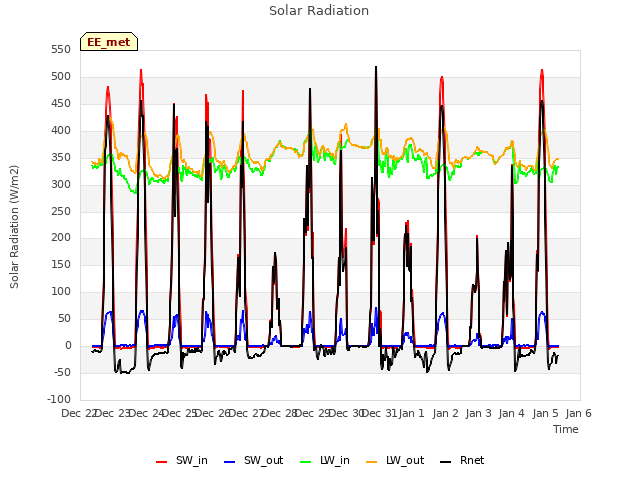
Task: Click the green LW_in legend color marker
Action: (306, 462)
